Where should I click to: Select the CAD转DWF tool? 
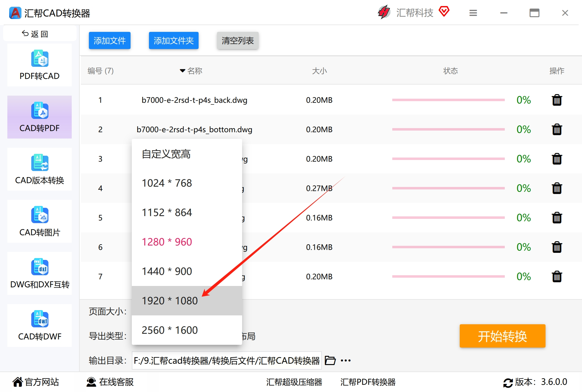point(40,325)
